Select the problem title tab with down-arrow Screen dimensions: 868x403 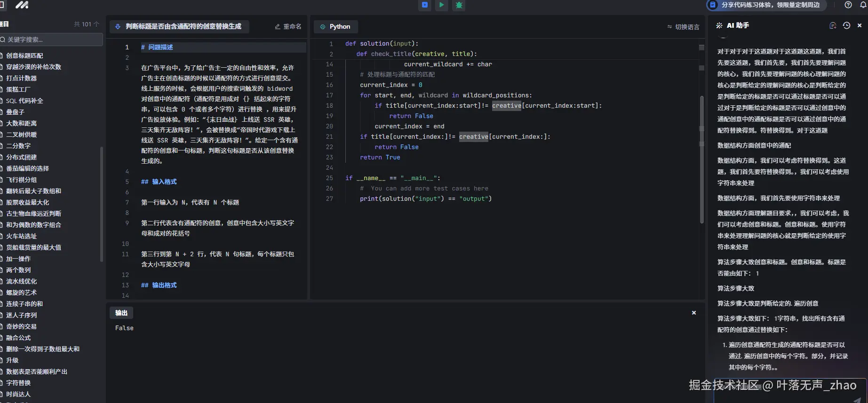(x=179, y=27)
